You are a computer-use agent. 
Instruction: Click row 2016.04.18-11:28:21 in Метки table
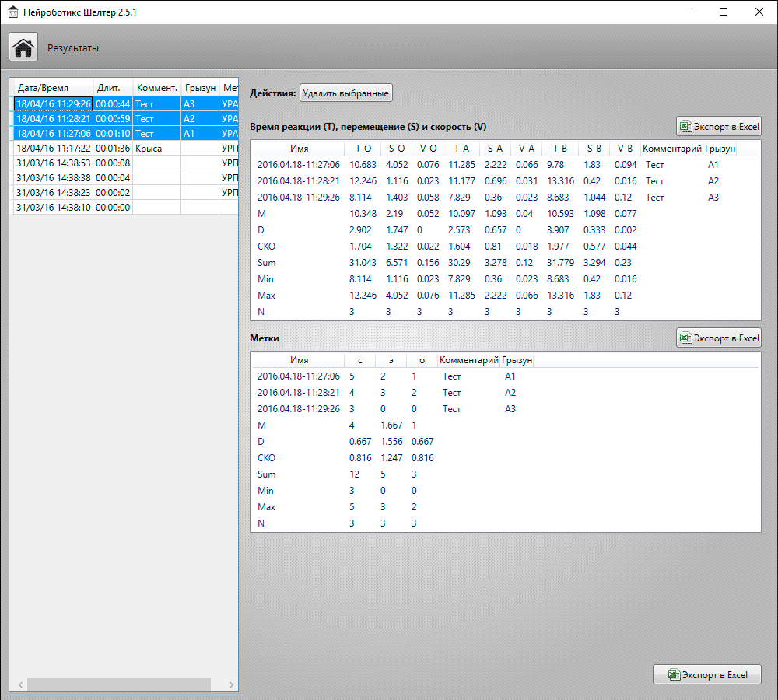506,393
